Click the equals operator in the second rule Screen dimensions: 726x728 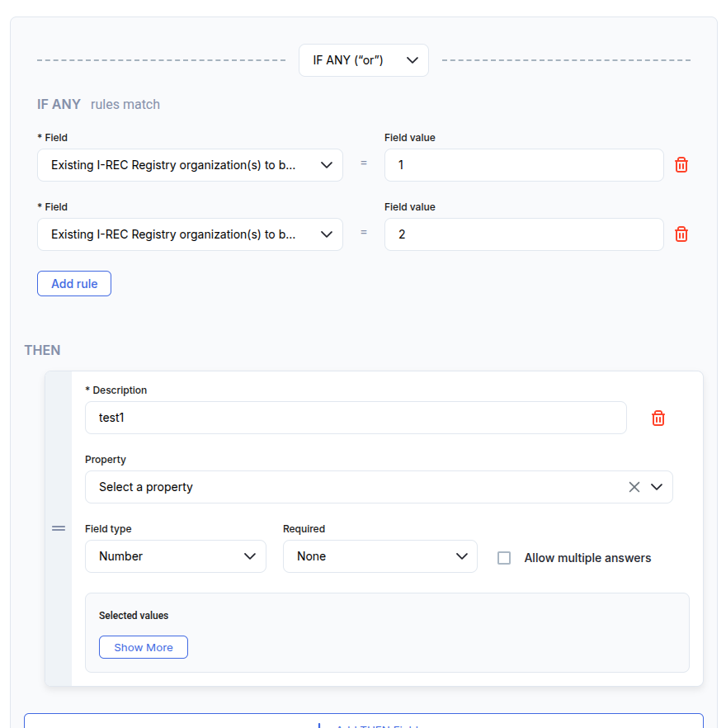(x=363, y=233)
